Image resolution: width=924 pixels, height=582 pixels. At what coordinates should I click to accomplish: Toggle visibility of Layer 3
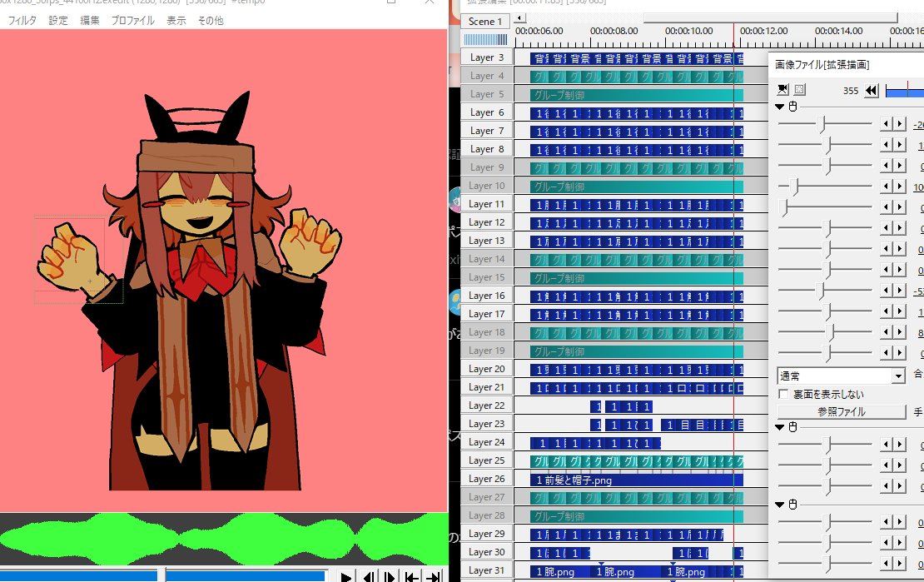click(487, 57)
